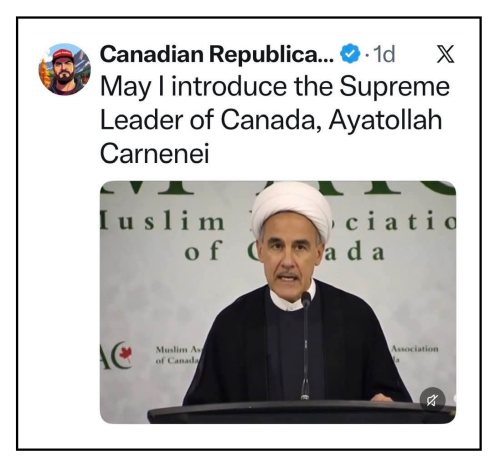Click the large green 'of' banner text
Screen dimensions: 500x464
[203, 251]
